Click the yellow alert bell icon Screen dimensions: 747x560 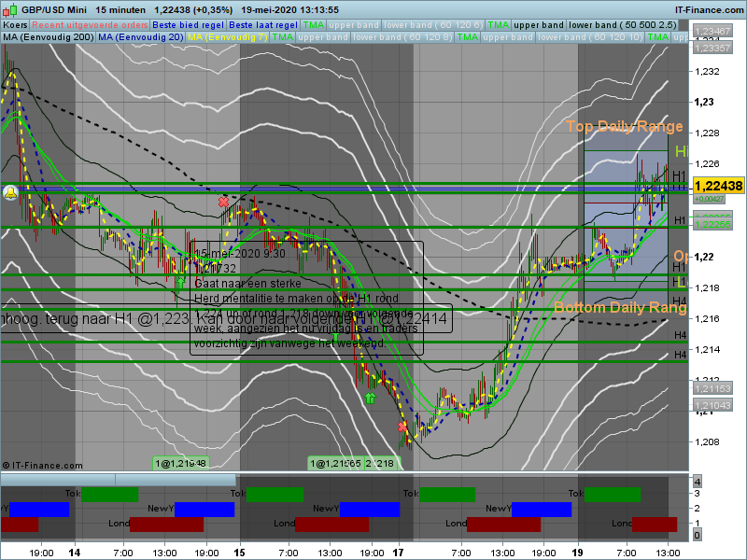pos(10,193)
